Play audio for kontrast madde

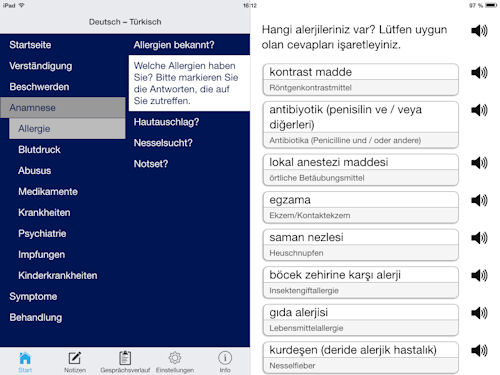tap(479, 72)
